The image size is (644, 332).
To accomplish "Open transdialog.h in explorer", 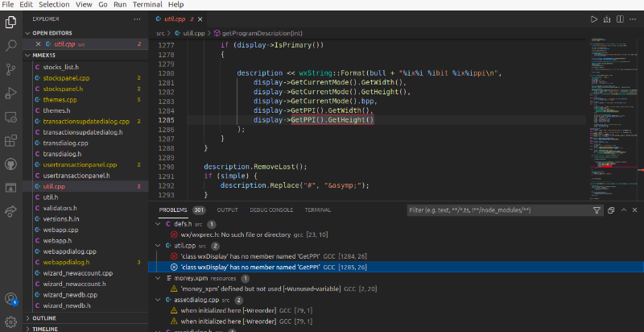I will 63,154.
